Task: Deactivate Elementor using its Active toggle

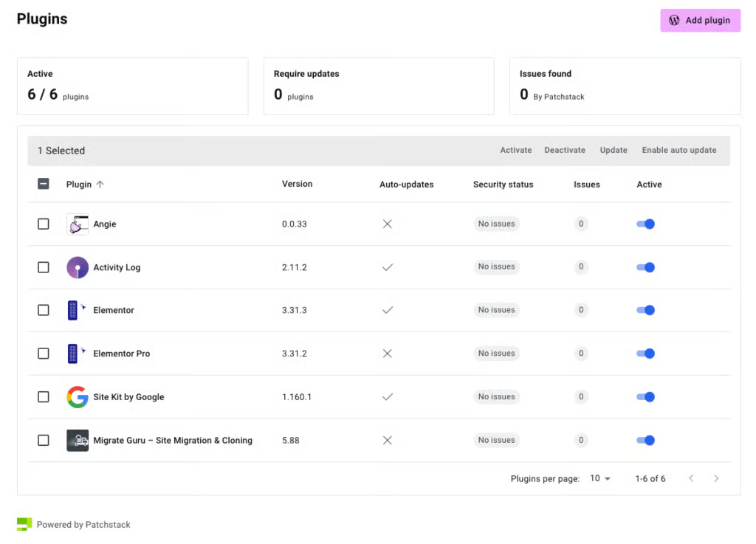Action: 645,311
